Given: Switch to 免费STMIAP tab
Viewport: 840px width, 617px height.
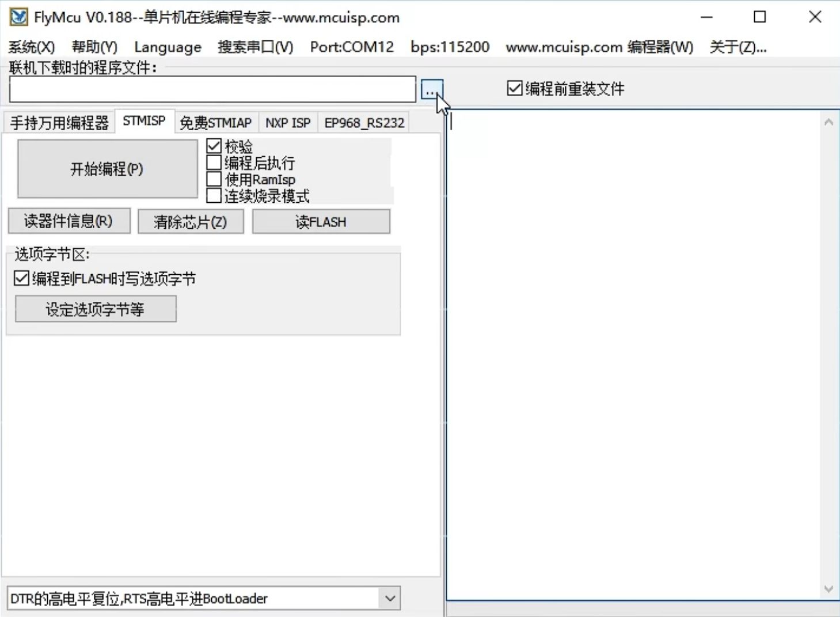Looking at the screenshot, I should pos(216,123).
